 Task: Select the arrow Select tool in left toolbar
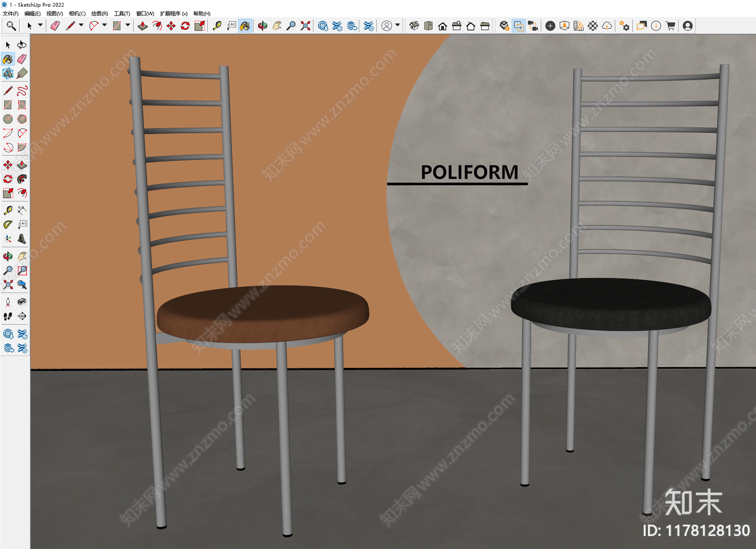tap(8, 45)
